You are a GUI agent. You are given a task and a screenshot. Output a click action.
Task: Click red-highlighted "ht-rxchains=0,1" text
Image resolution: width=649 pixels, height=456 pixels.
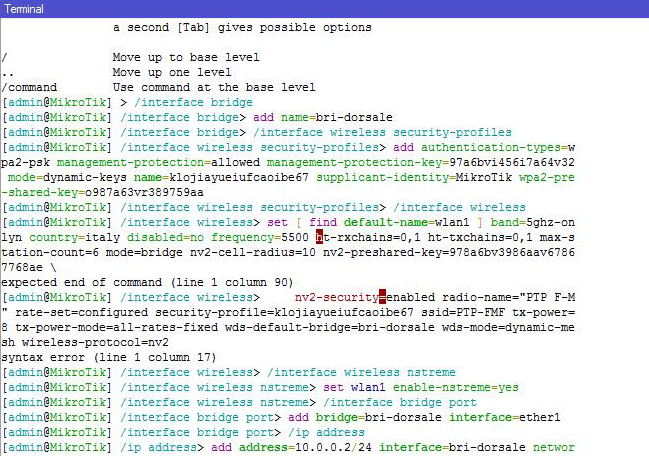[368, 238]
